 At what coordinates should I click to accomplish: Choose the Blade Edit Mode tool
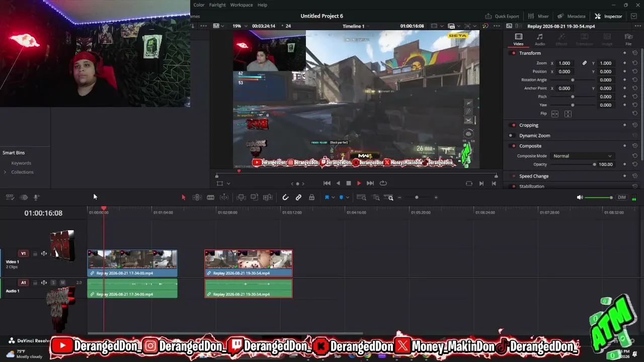[x=211, y=198]
